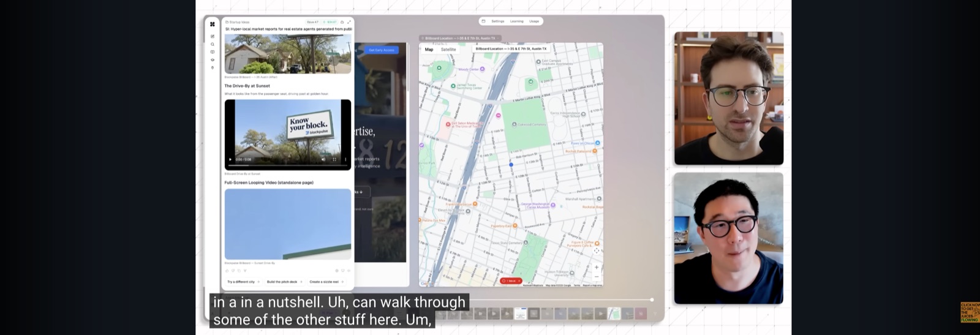The image size is (980, 335).
Task: Mute the billboard video
Action: pyautogui.click(x=323, y=159)
